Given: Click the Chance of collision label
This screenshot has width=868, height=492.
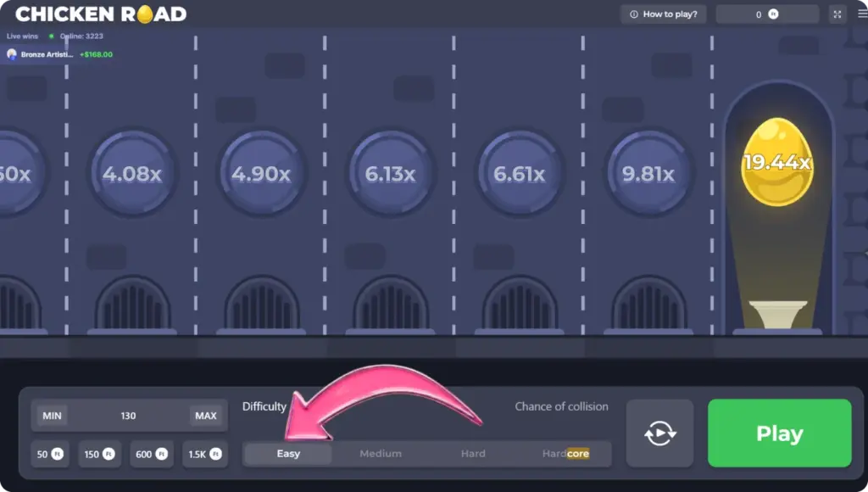Looking at the screenshot, I should 561,406.
